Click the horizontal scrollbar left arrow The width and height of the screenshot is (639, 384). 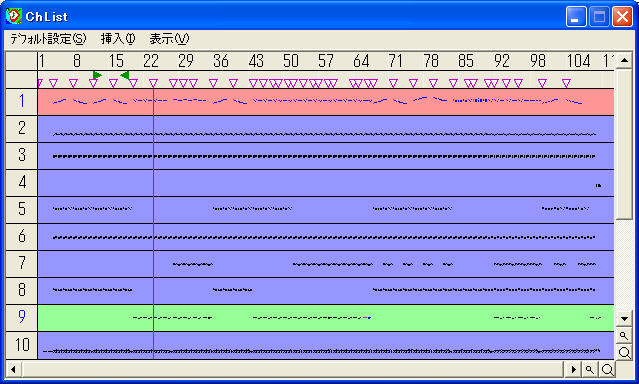pos(13,369)
